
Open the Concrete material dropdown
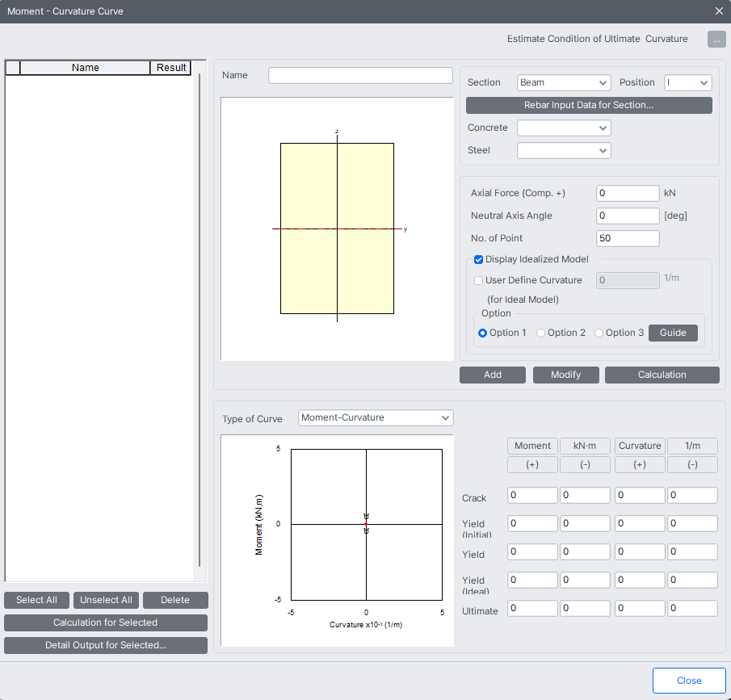pyautogui.click(x=563, y=128)
